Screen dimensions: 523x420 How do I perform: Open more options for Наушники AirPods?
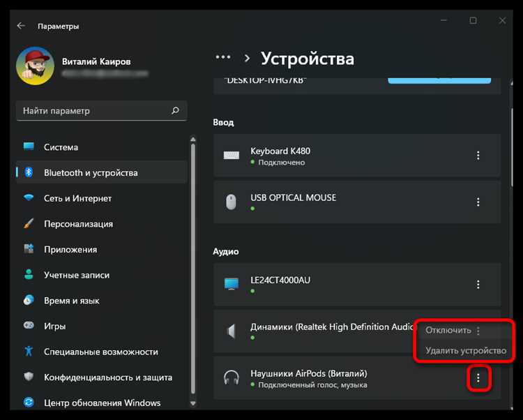478,378
